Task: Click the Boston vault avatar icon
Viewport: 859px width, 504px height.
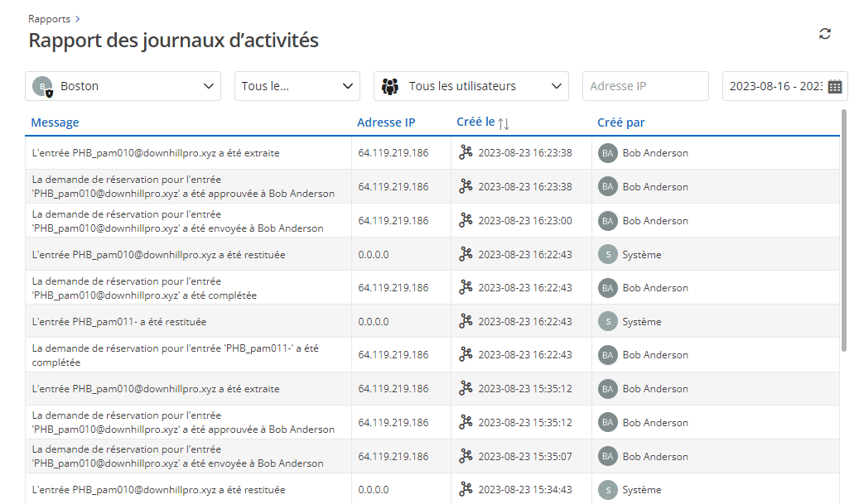Action: click(41, 86)
